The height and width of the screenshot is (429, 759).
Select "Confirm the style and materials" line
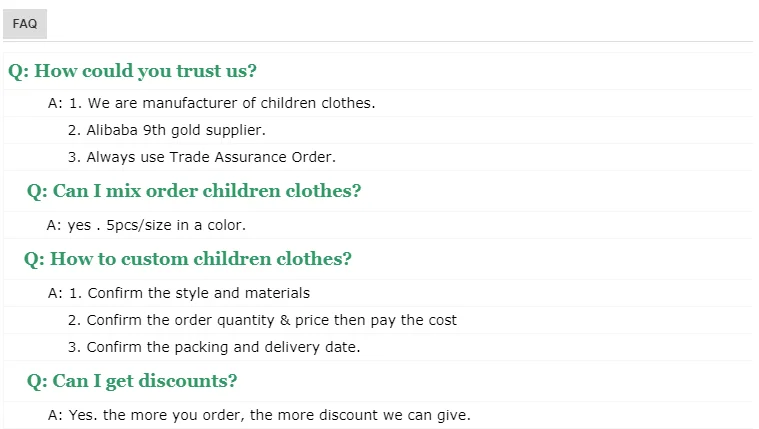point(198,293)
